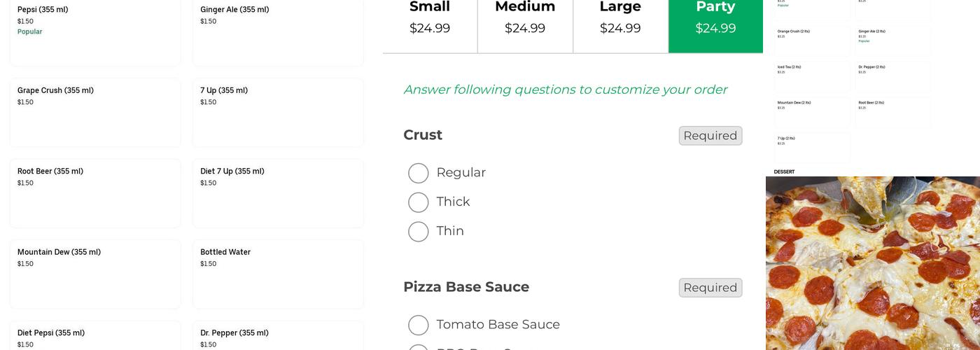This screenshot has height=350, width=980.
Task: Choose the 7 Up (355 ml) card
Action: click(278, 112)
